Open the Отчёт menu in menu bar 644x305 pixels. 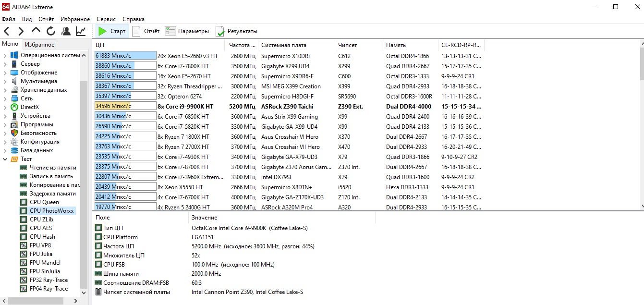(x=46, y=19)
